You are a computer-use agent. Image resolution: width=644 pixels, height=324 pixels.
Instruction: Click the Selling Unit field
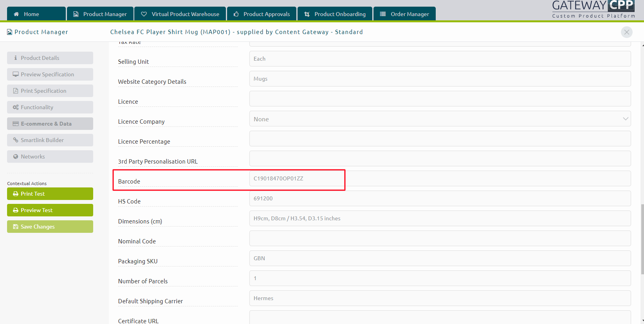tap(440, 59)
